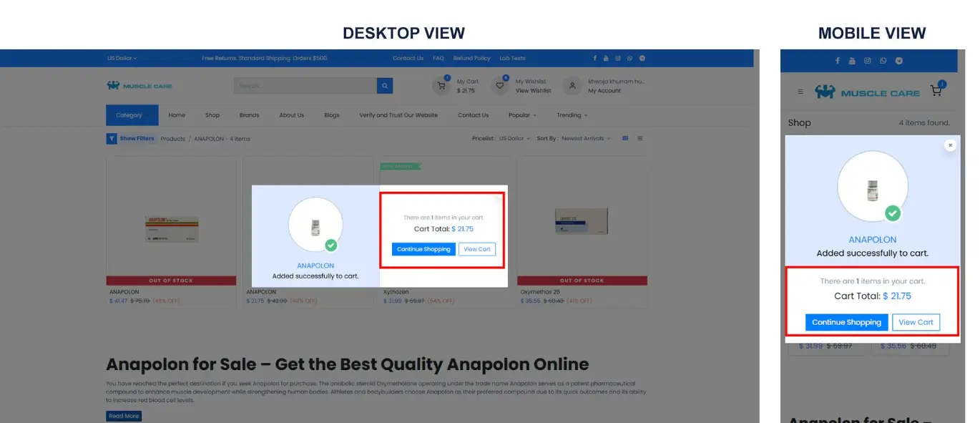980x423 pixels.
Task: Expand the US Dollar currency dropdown in top bar
Action: point(122,58)
